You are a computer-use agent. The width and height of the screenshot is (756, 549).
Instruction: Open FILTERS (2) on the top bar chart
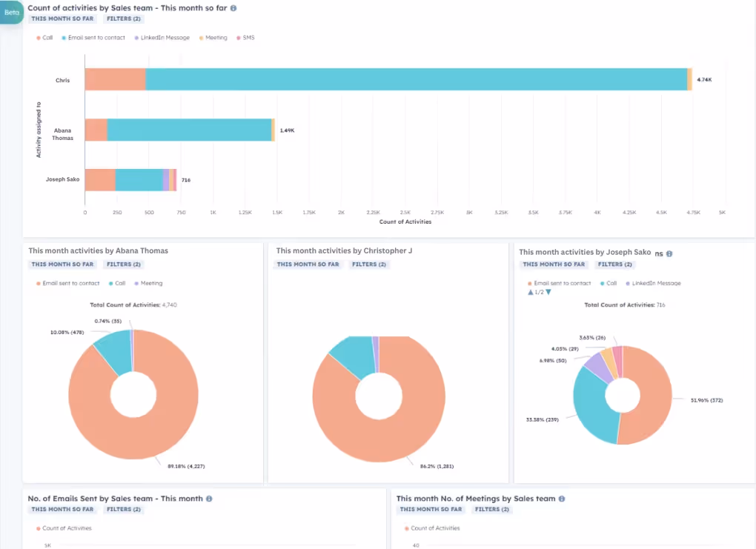[125, 19]
